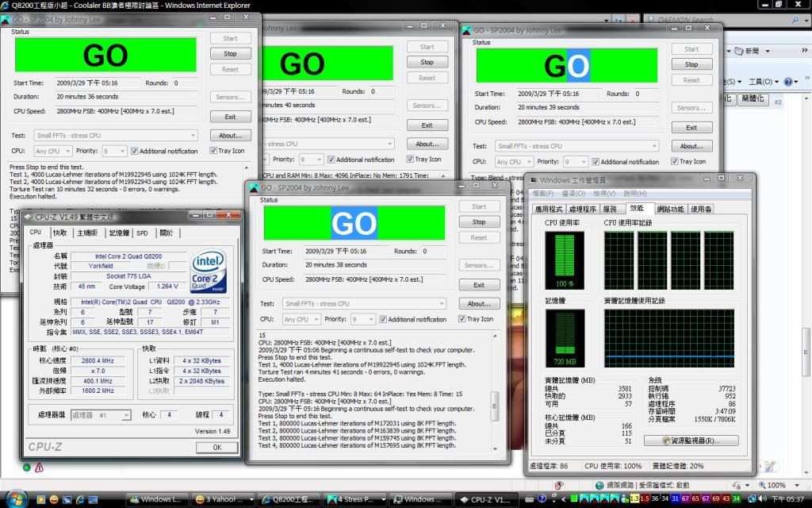Toggle Additional notification in the 38-seconds SP2004 window

tap(383, 319)
